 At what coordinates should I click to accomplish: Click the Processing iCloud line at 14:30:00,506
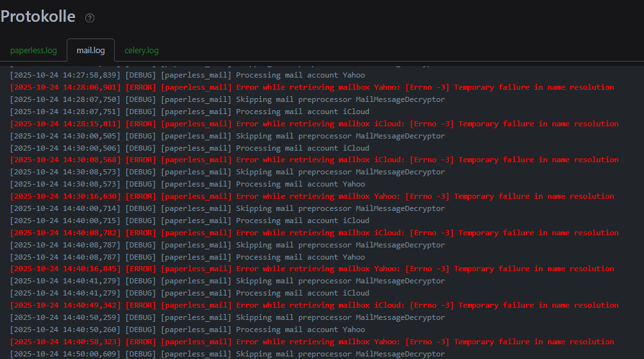point(190,148)
